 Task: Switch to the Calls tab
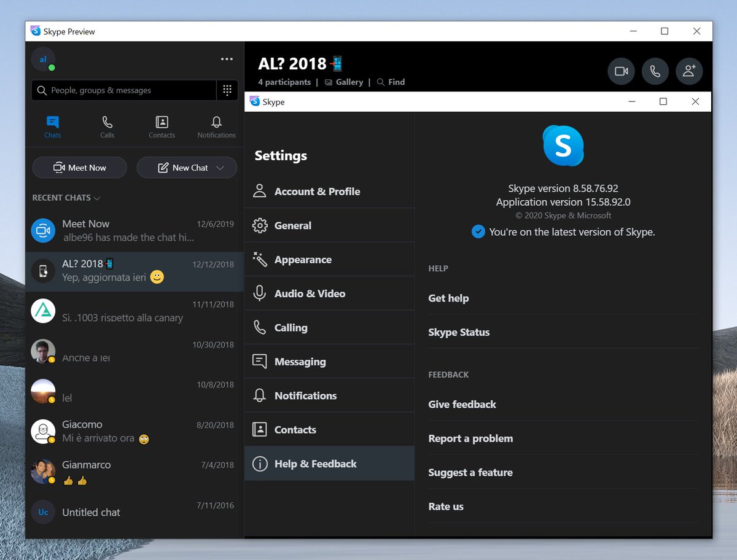pos(107,126)
